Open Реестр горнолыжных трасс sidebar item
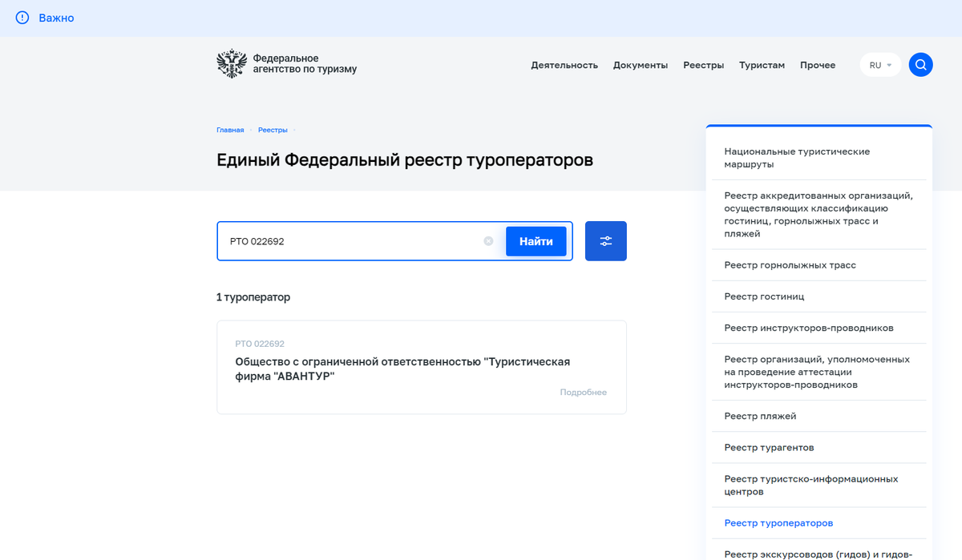Screen dimensions: 962x560 point(819,265)
